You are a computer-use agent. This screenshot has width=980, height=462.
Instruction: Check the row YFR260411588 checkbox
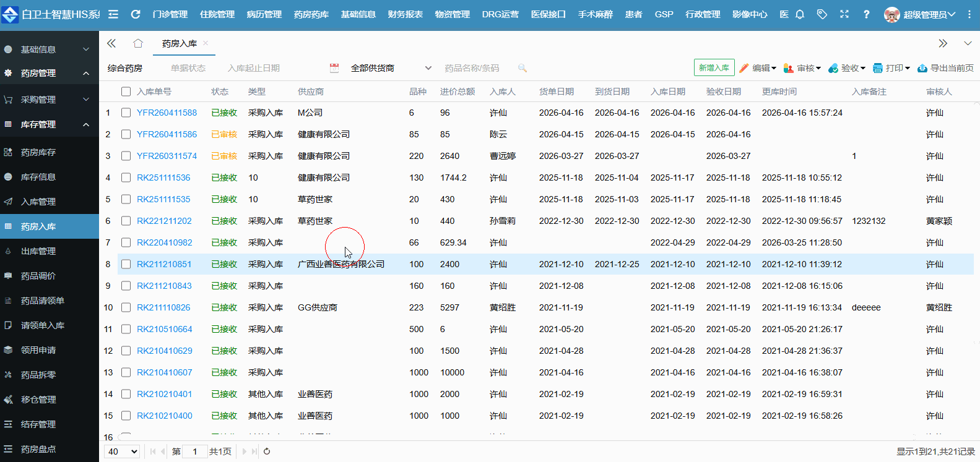point(126,113)
